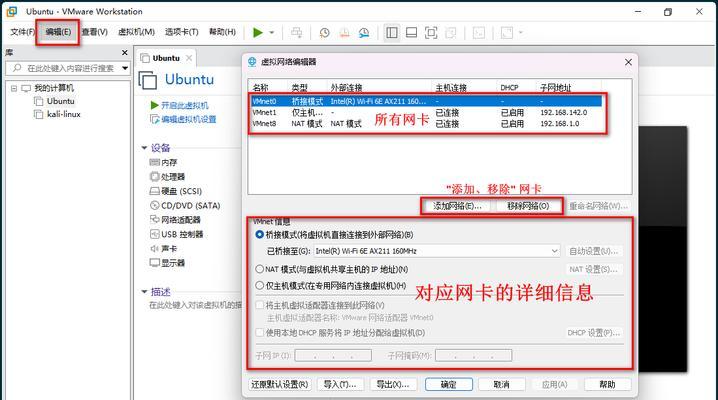
Task: Click the Full Screen mode icon
Action: [x=431, y=32]
